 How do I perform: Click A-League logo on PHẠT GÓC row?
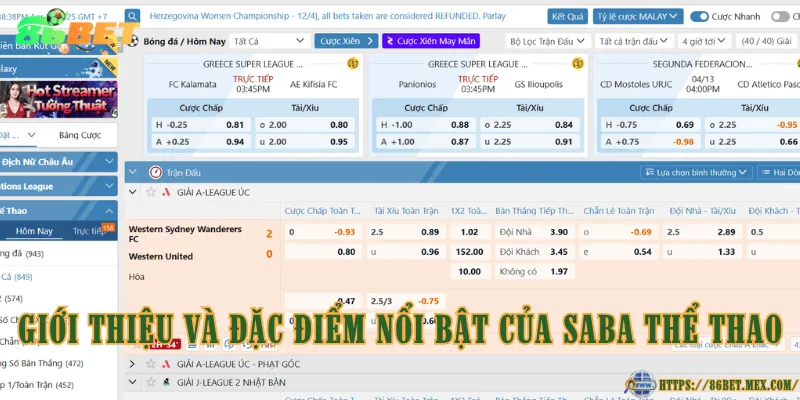pyautogui.click(x=166, y=364)
